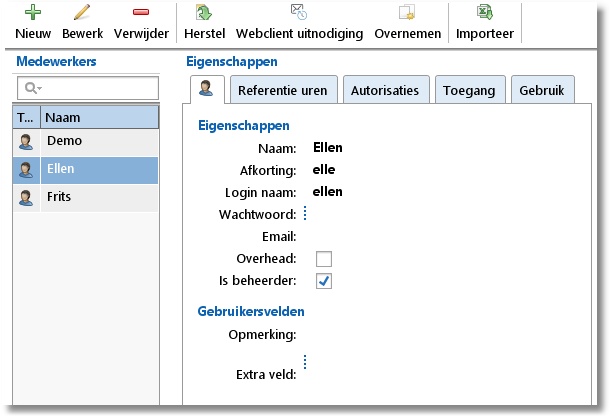This screenshot has height=419, width=611.
Task: Uncheck the Is beheerder checkbox
Action: (x=324, y=281)
